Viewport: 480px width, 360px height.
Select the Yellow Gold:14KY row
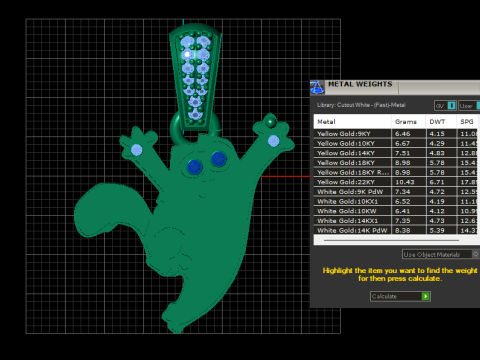pos(396,153)
